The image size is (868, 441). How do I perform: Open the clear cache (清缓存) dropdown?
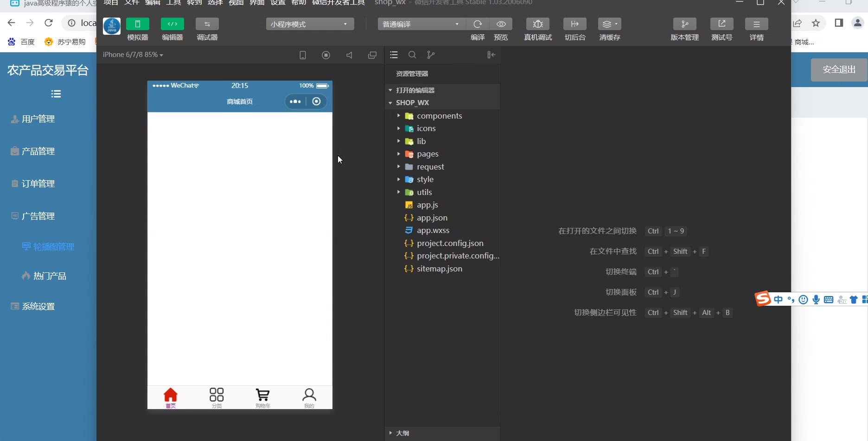610,24
